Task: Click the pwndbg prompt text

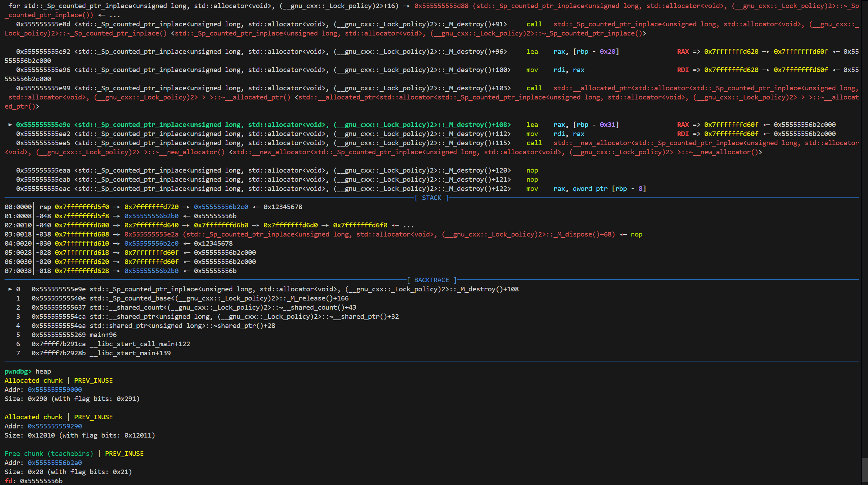Action: 18,371
